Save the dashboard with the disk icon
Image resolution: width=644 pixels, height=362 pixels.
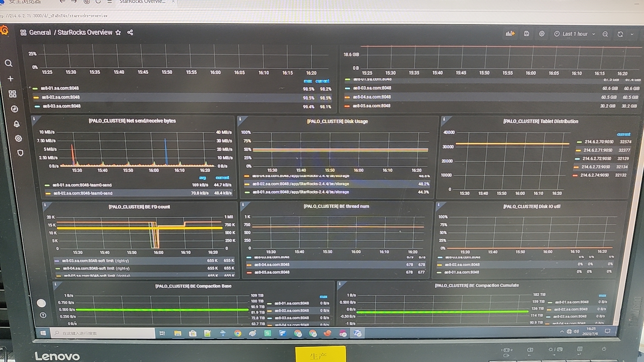click(x=527, y=34)
